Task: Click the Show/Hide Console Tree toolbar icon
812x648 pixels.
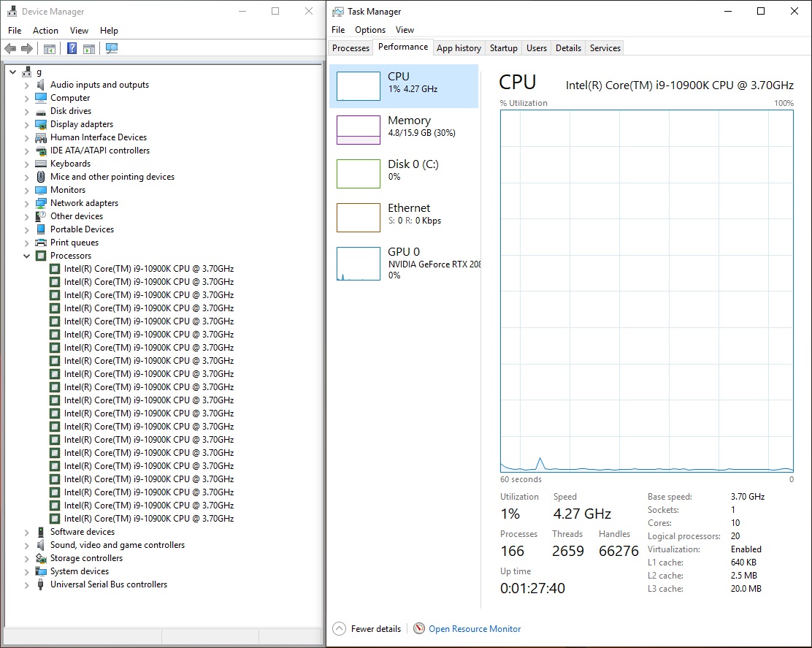Action: [x=50, y=49]
